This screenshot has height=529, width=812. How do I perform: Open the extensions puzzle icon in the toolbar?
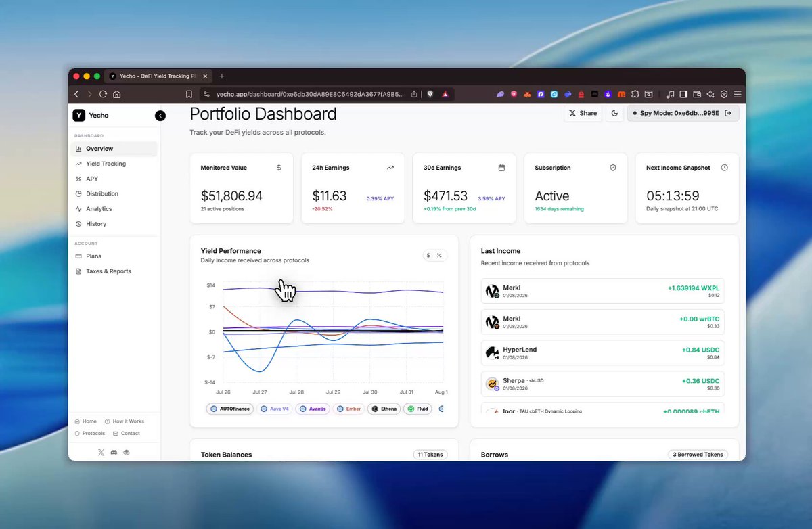(635, 94)
